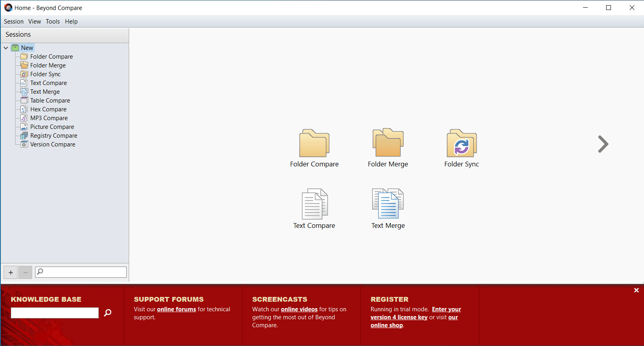644x346 pixels.
Task: Click the MP3 Compare icon in Sessions tree
Action: [x=24, y=118]
